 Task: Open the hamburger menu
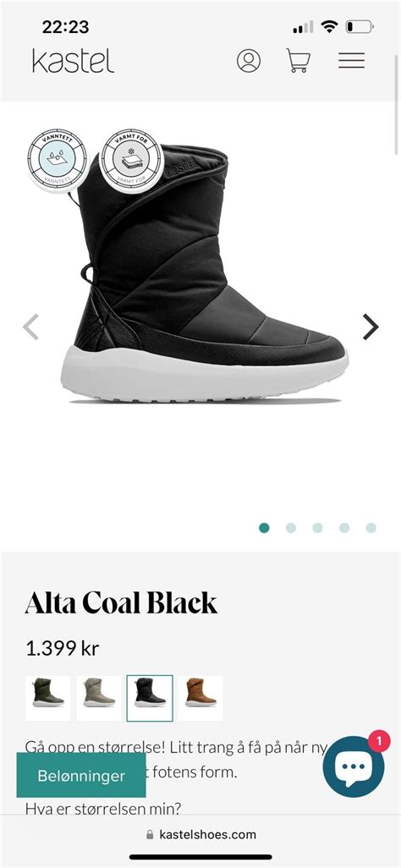(x=351, y=60)
